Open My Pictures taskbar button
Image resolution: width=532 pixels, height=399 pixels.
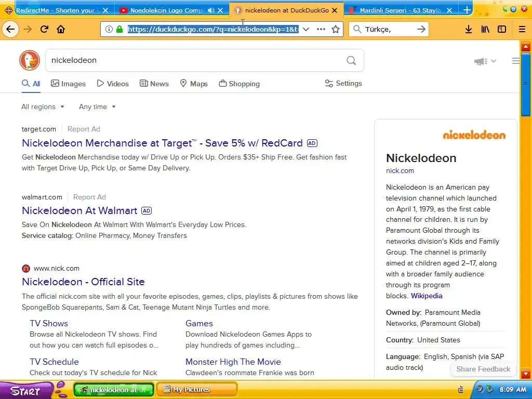click(196, 390)
